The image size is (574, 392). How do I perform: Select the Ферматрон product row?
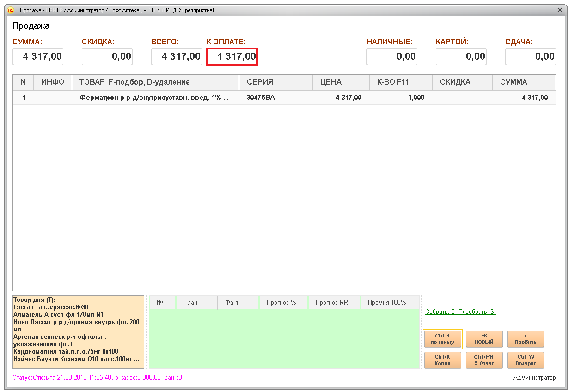click(154, 98)
